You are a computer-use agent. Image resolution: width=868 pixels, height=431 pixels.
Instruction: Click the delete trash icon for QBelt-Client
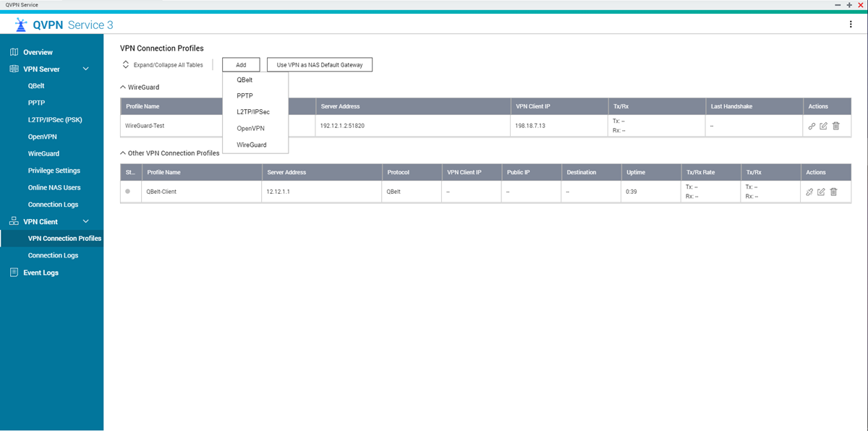833,192
